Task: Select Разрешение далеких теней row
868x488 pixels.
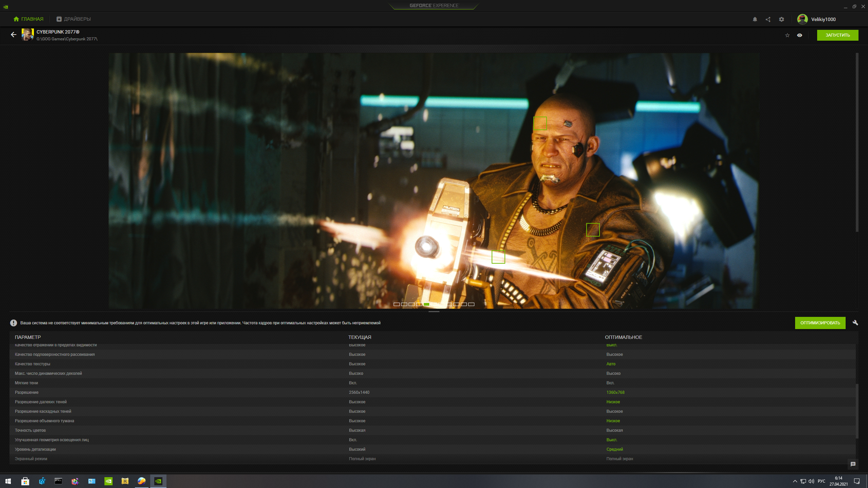Action: click(x=433, y=402)
